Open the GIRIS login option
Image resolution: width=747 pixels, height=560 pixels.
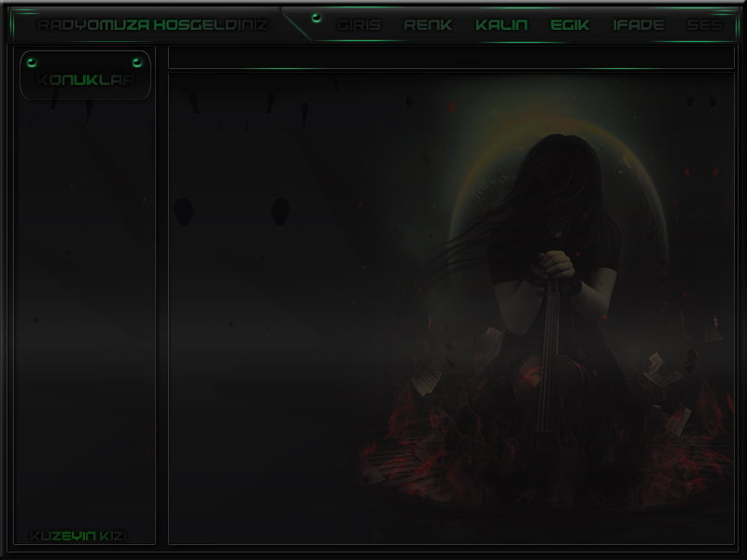point(359,25)
